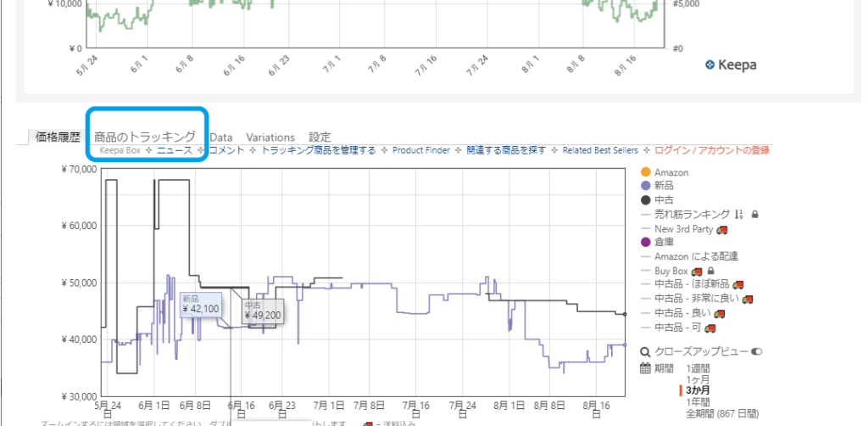Select the 1年間 time range
This screenshot has width=868, height=426.
(698, 401)
